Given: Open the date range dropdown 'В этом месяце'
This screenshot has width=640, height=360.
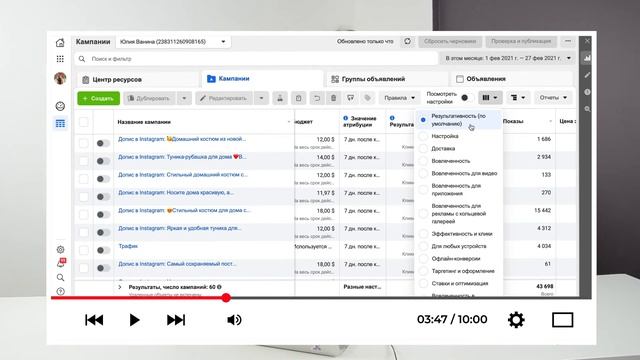Looking at the screenshot, I should click(508, 58).
